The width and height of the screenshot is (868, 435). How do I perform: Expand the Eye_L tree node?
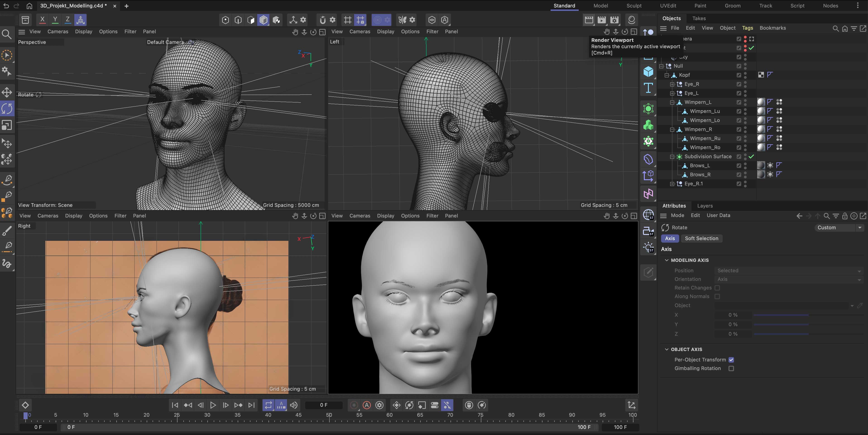[x=672, y=93]
